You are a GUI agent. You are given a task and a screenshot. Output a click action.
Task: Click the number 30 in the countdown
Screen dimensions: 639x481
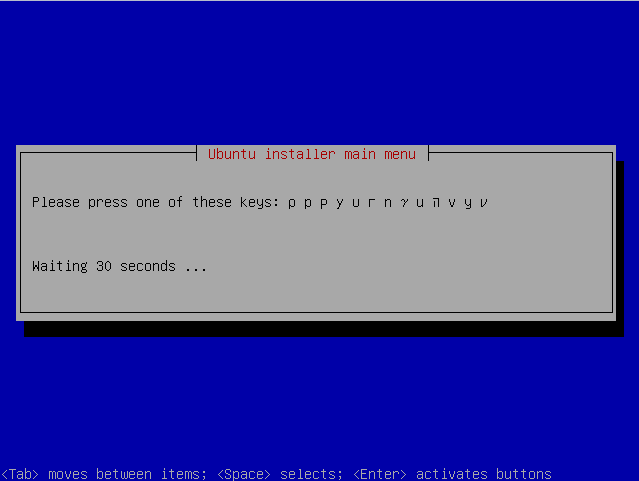[x=104, y=267]
